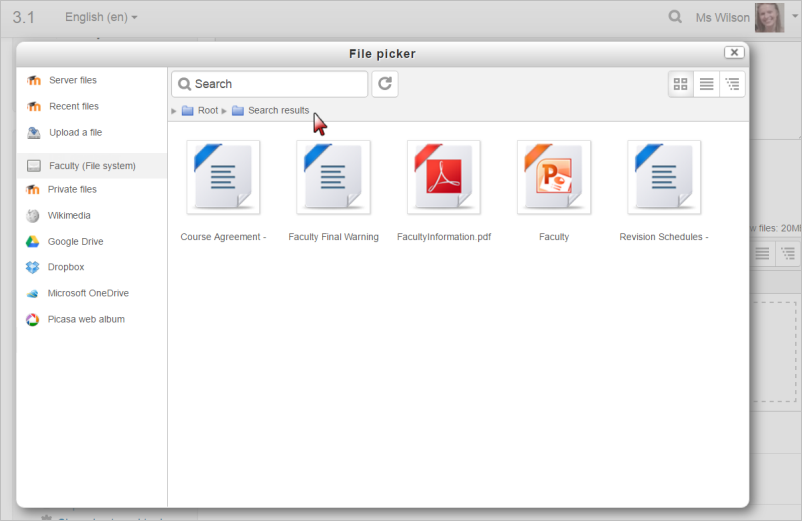Screen dimensions: 802x521
Task: Click Search results breadcrumb link
Action: pyautogui.click(x=278, y=110)
